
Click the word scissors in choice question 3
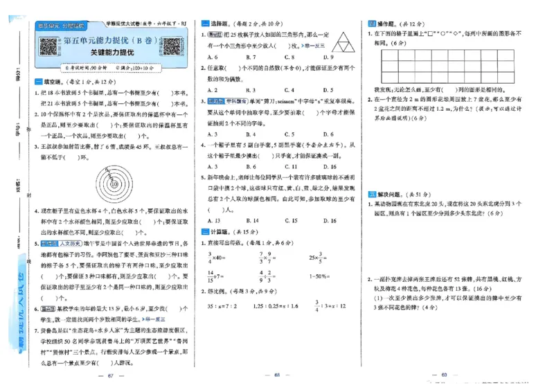286,101
